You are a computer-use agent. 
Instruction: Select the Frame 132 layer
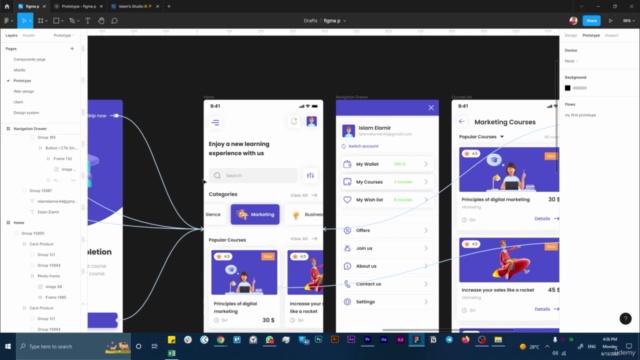[x=62, y=159]
